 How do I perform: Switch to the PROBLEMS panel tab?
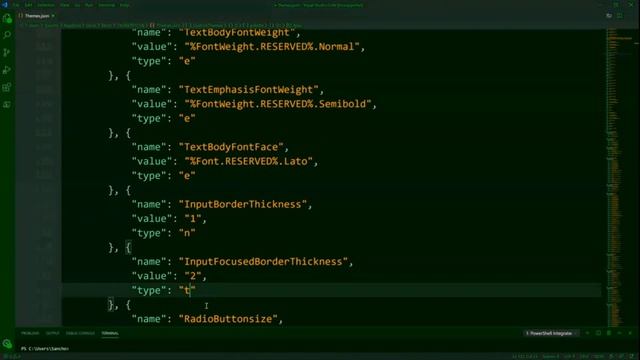pos(30,333)
